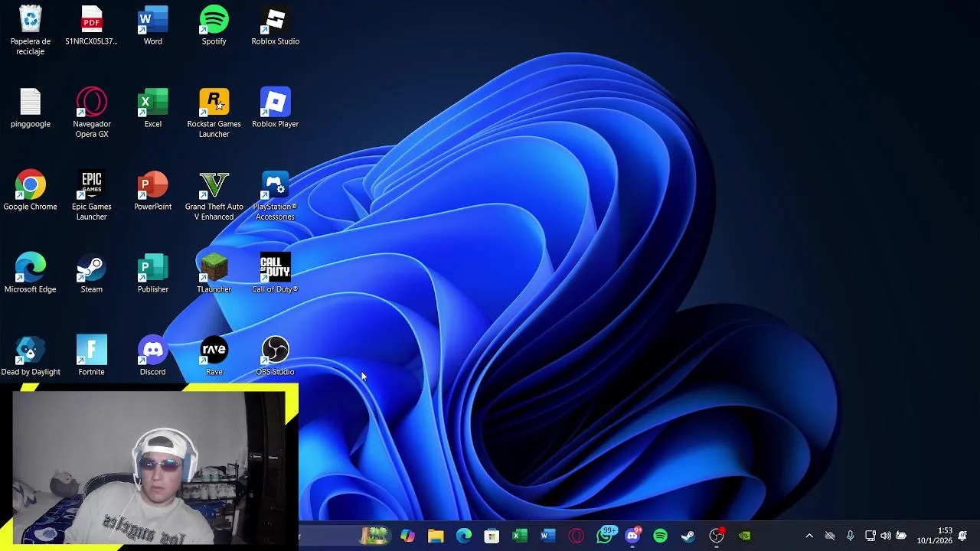Open Opera GX from the taskbar
980x551 pixels.
coord(576,536)
